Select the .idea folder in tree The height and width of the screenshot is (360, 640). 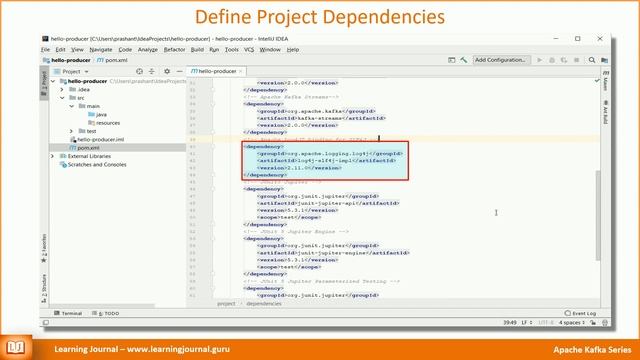80,89
